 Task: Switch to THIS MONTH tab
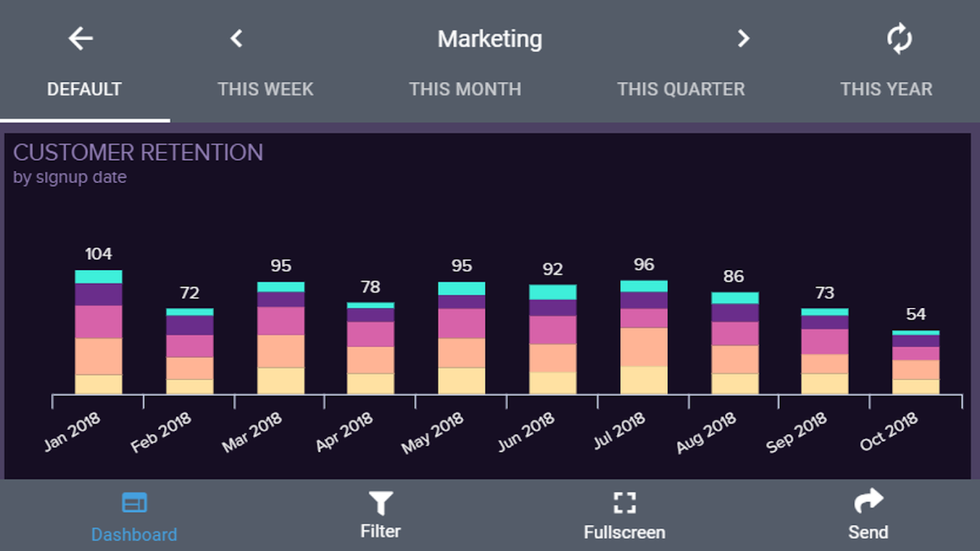[x=465, y=90]
